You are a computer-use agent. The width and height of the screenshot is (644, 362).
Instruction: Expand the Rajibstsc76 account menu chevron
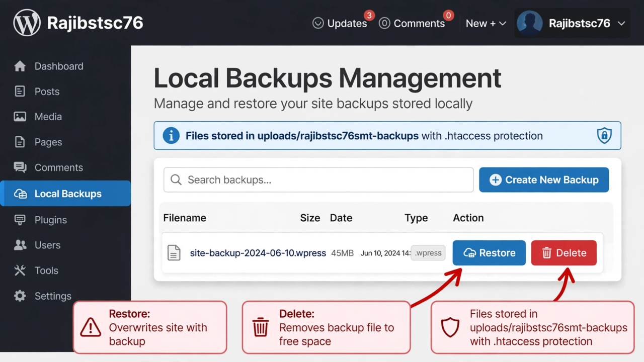pyautogui.click(x=621, y=23)
